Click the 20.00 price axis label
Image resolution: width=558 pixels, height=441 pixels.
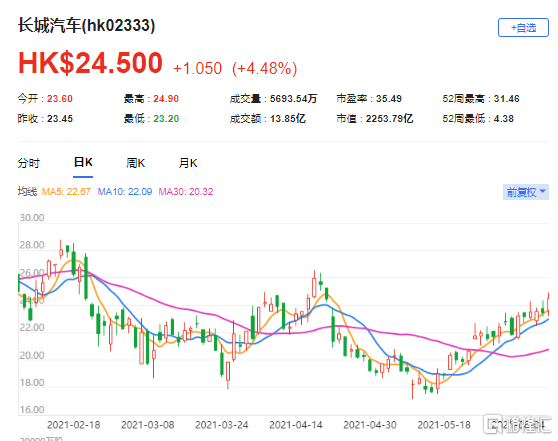[x=32, y=355]
